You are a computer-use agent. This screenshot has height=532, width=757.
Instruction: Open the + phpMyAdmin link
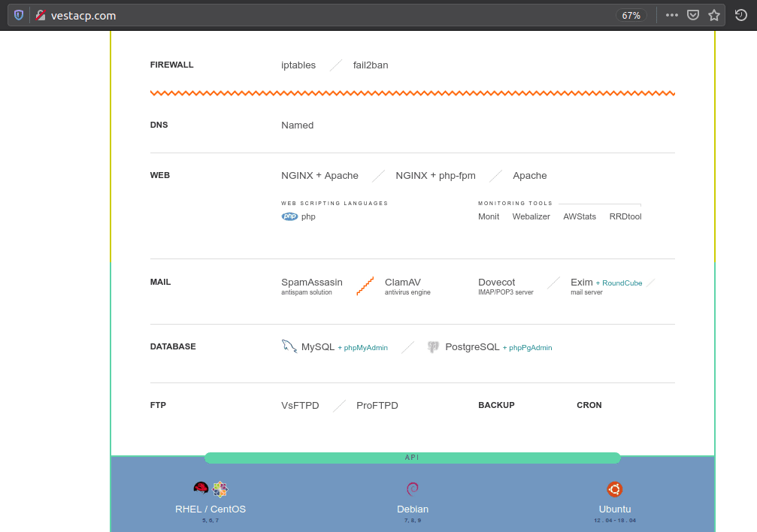[x=362, y=348]
